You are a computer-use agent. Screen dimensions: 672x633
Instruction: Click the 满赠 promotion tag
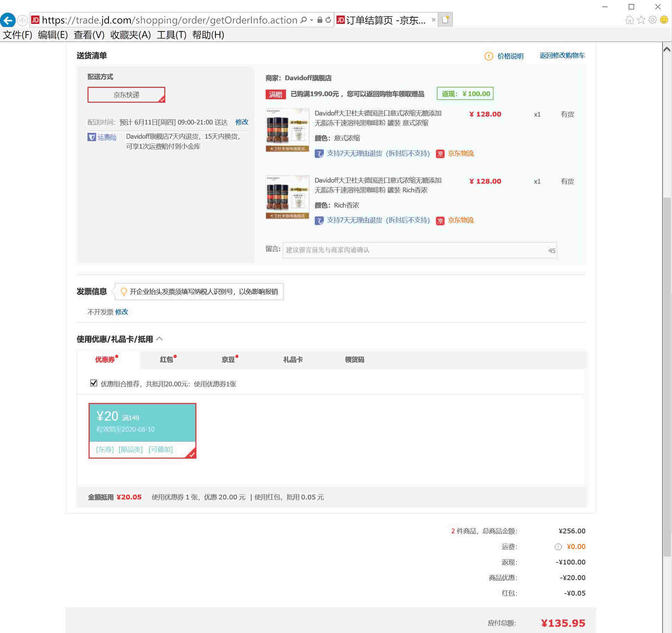276,94
